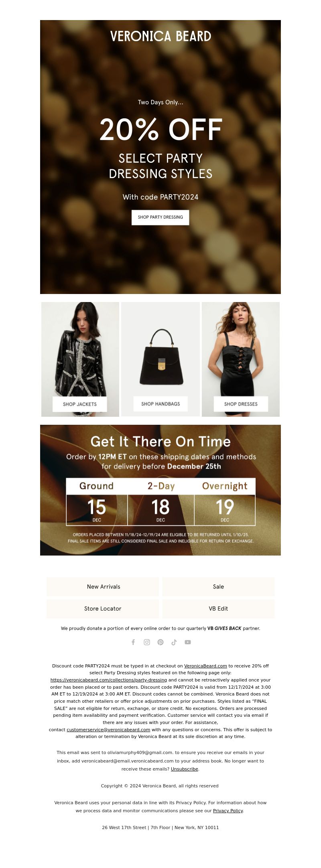This screenshot has height=868, width=321.
Task: Open the Pinterest social icon
Action: coord(160,642)
